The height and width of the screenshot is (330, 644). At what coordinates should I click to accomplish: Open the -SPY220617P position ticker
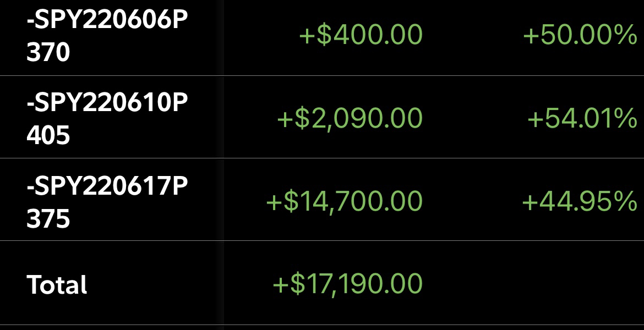tap(107, 186)
